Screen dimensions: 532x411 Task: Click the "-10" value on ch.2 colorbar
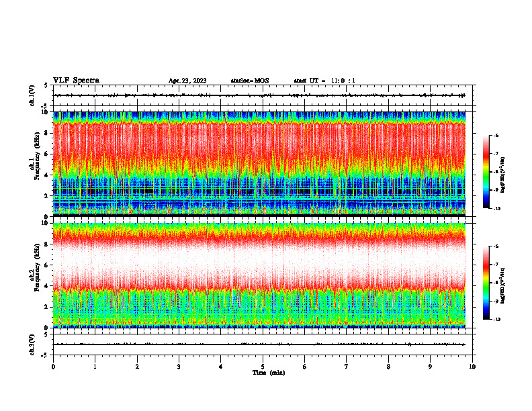[496, 320]
